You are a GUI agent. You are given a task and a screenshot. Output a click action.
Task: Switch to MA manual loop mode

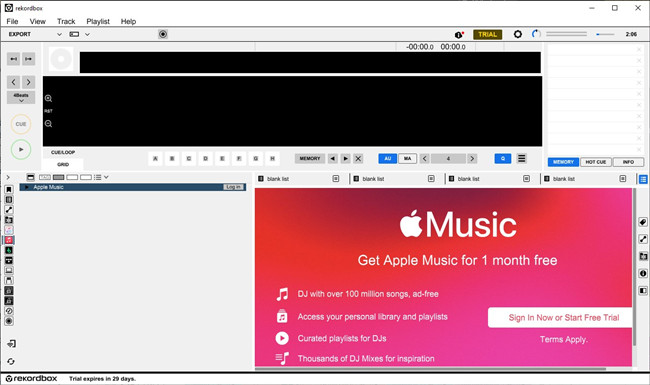click(x=407, y=158)
